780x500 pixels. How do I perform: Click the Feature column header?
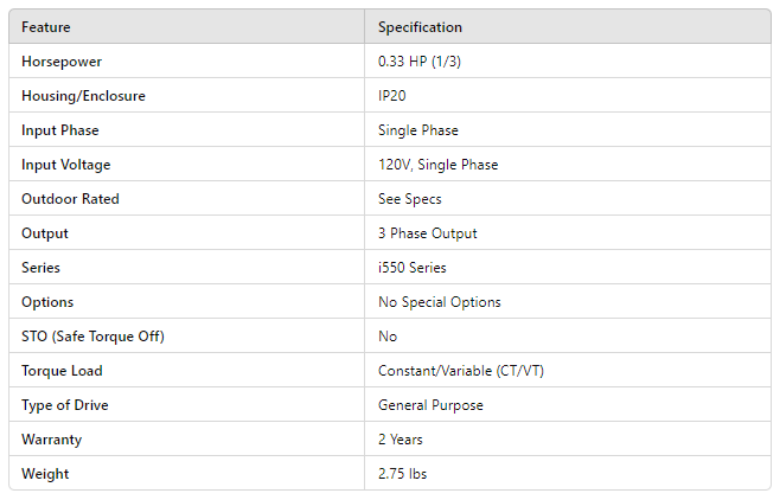(46, 27)
